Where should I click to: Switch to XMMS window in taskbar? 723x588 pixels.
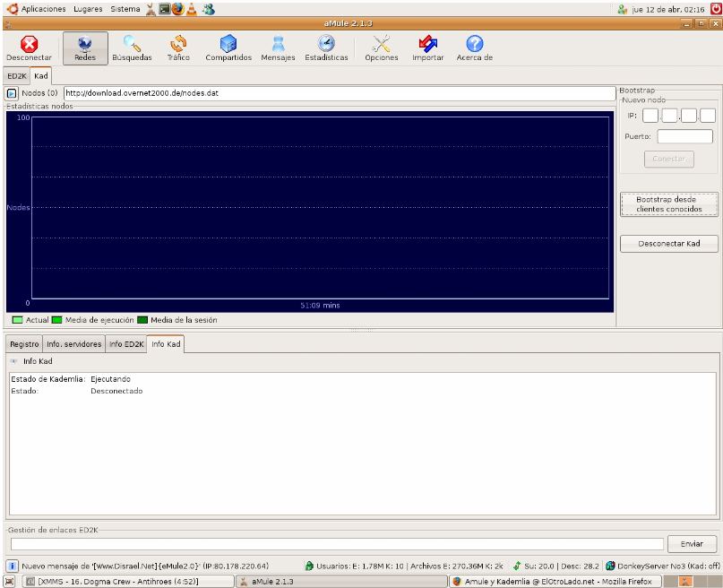(x=116, y=581)
